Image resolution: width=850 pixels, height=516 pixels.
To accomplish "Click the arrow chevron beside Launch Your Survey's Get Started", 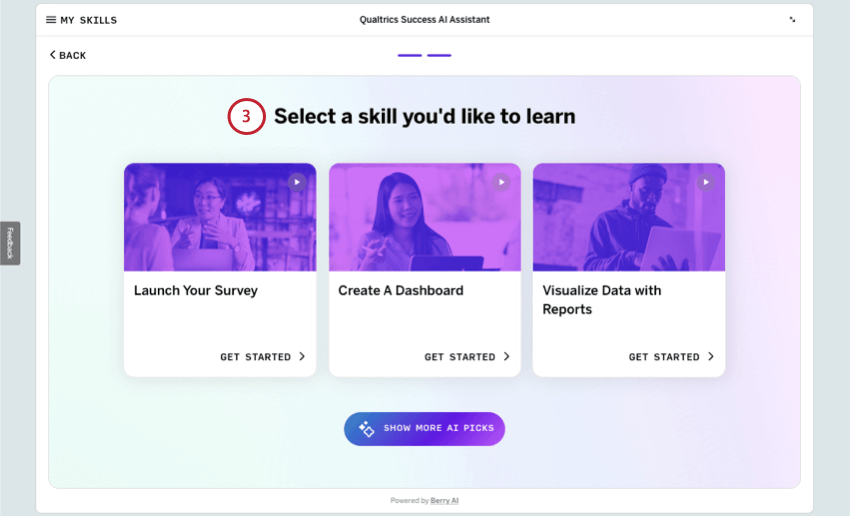I will pyautogui.click(x=302, y=356).
